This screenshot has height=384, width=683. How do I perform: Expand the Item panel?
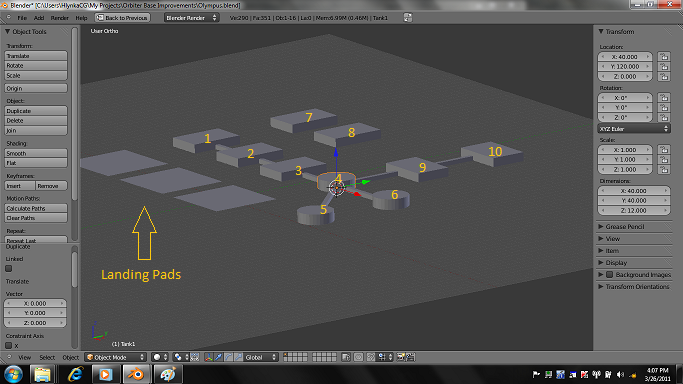[601, 251]
